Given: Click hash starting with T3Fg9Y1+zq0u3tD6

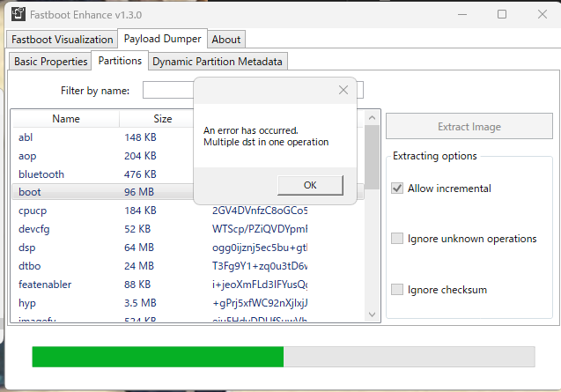Looking at the screenshot, I should 260,266.
